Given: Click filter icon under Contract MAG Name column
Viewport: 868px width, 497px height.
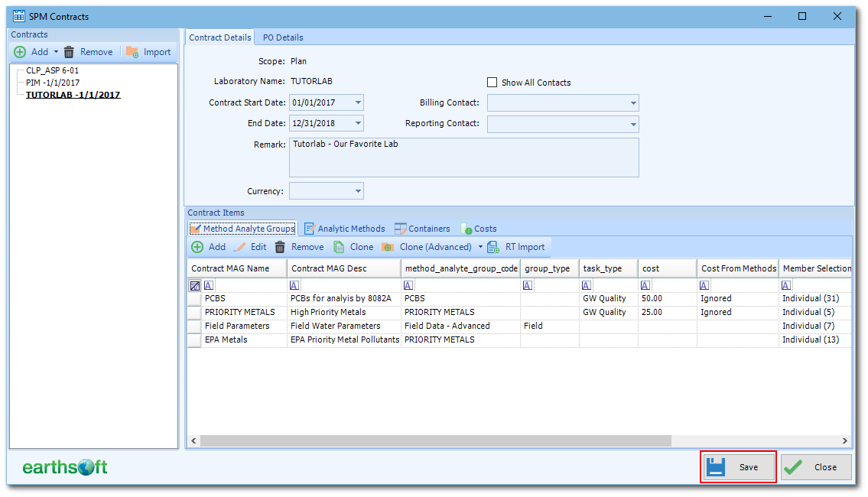Looking at the screenshot, I should (209, 285).
